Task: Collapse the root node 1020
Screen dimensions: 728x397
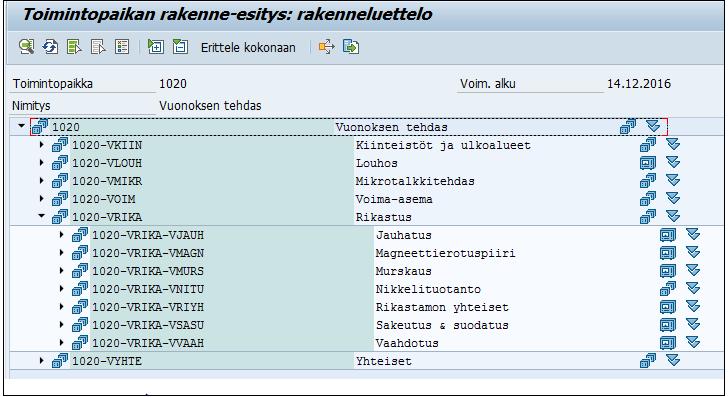Action: click(21, 126)
